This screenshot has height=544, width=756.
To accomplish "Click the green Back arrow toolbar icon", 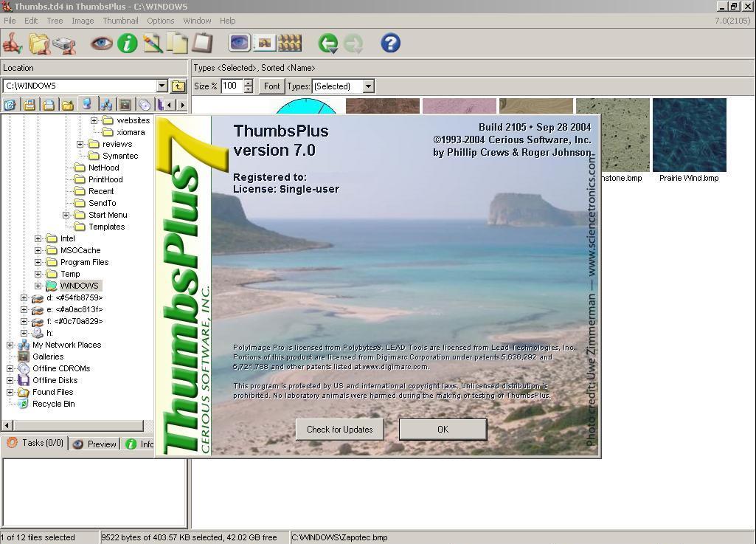I will point(328,44).
